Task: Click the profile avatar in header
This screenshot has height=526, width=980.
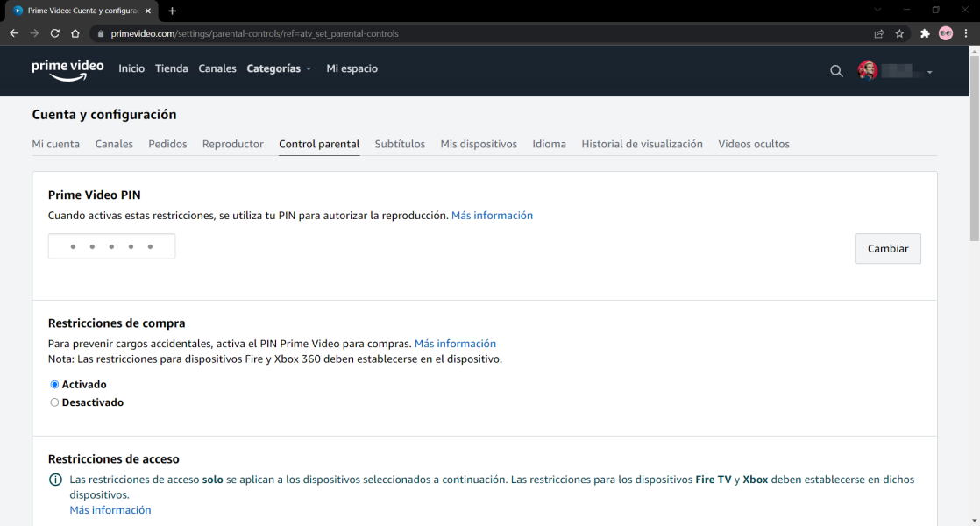Action: (868, 71)
